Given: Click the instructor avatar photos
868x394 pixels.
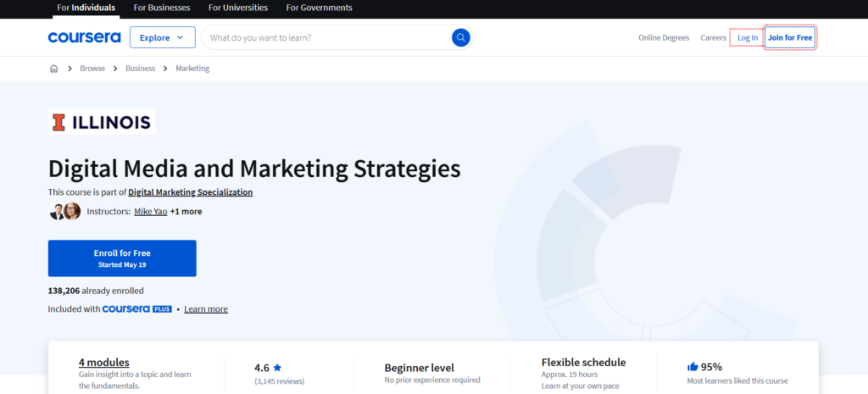Looking at the screenshot, I should click(x=65, y=211).
